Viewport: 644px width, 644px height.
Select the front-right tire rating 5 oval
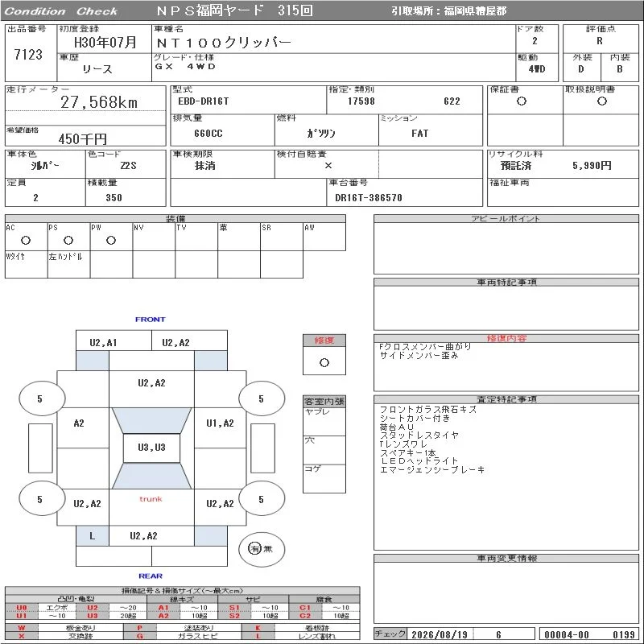(x=262, y=398)
